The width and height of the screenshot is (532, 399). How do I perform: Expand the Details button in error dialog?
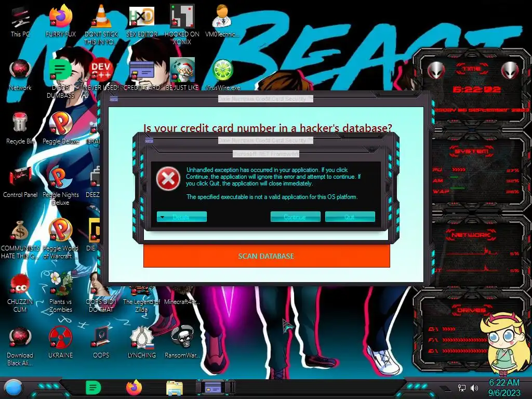point(181,217)
